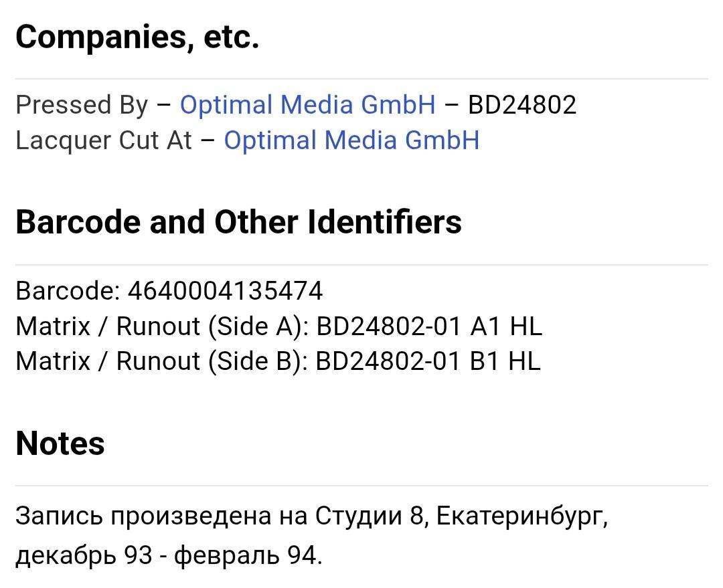Open Optimal Media GmbH link in Pressed By row
This screenshot has width=723, height=588.
(307, 104)
